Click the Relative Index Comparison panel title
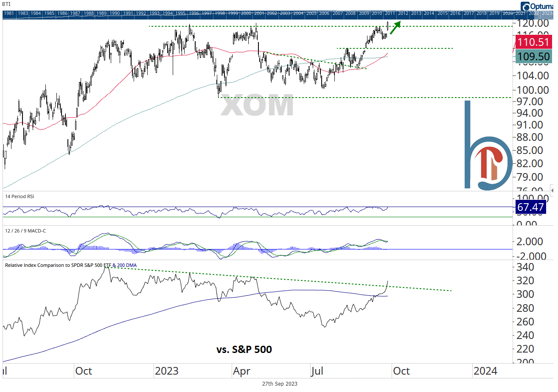This screenshot has height=392, width=558. [71, 265]
